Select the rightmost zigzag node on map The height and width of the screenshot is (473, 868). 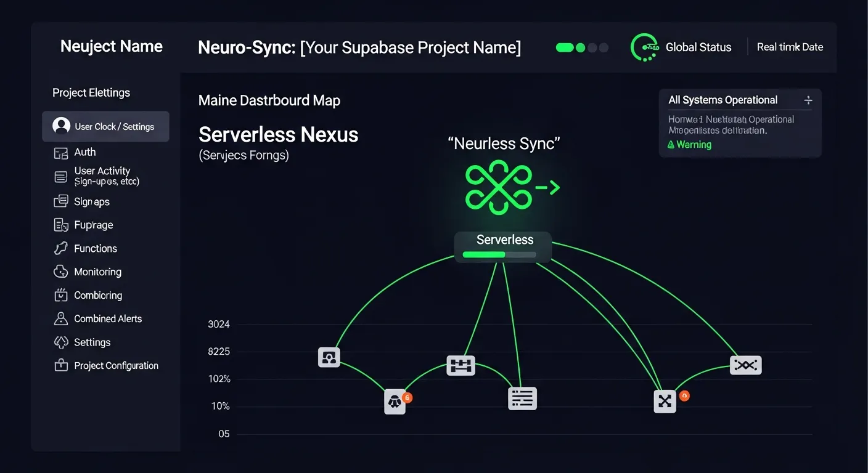coord(745,365)
